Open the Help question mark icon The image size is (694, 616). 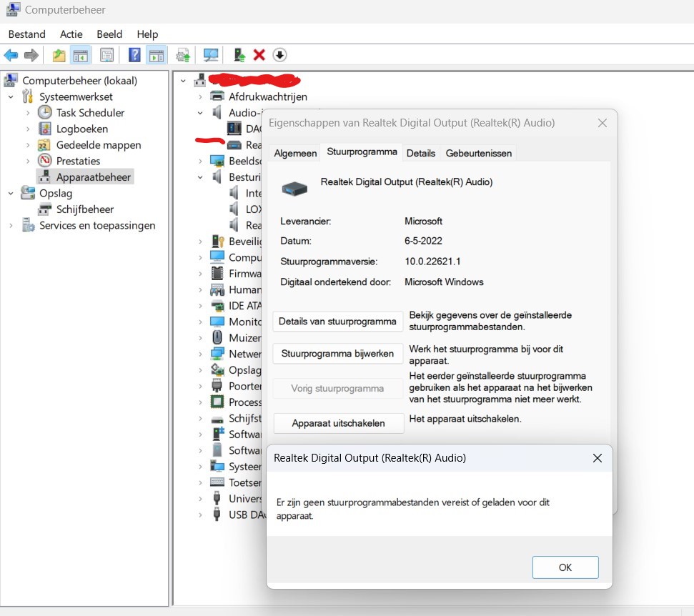click(x=134, y=55)
